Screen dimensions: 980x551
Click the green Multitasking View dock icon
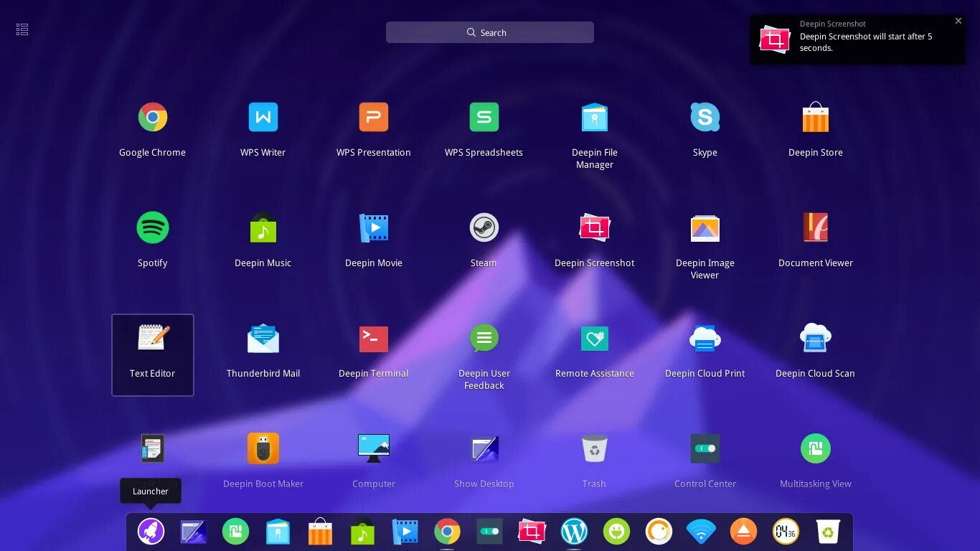[235, 532]
